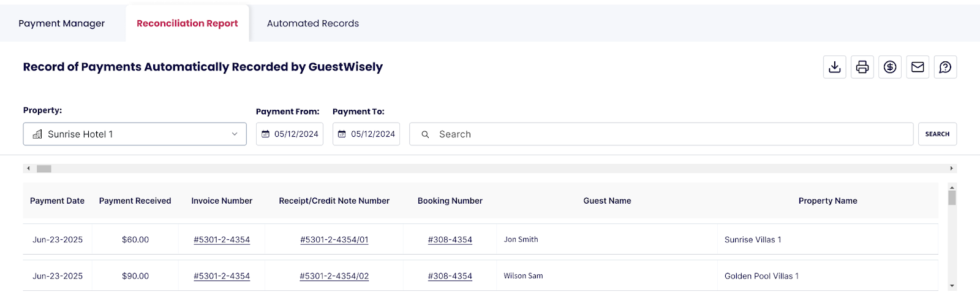
Task: Expand the Sunrise Hotel 1 property dropdown
Action: click(x=234, y=134)
